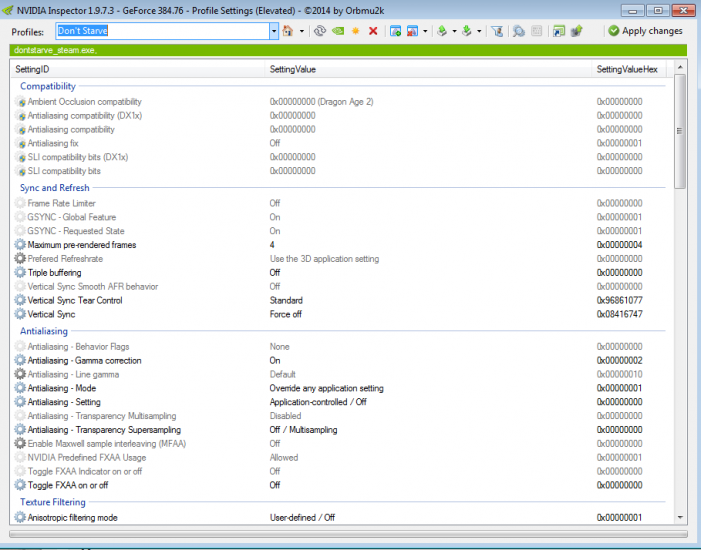701x550 pixels.
Task: Click the vertical scrollbar down arrow
Action: 681,516
